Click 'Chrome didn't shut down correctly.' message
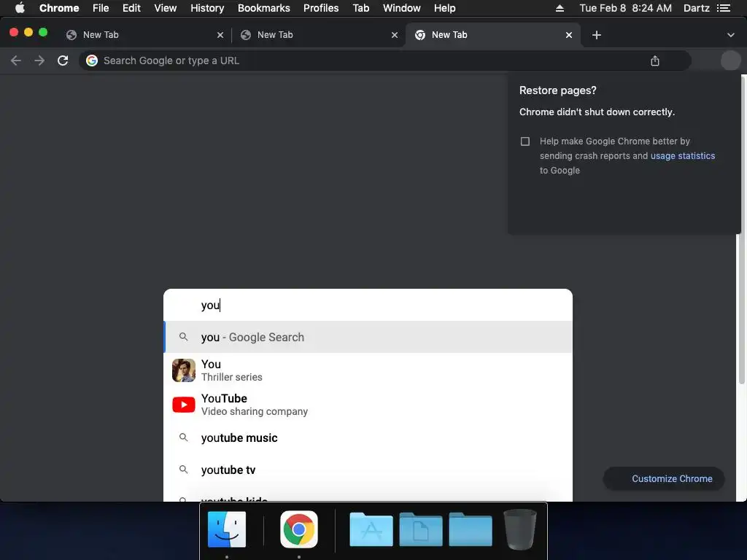Image resolution: width=747 pixels, height=560 pixels. 597,112
